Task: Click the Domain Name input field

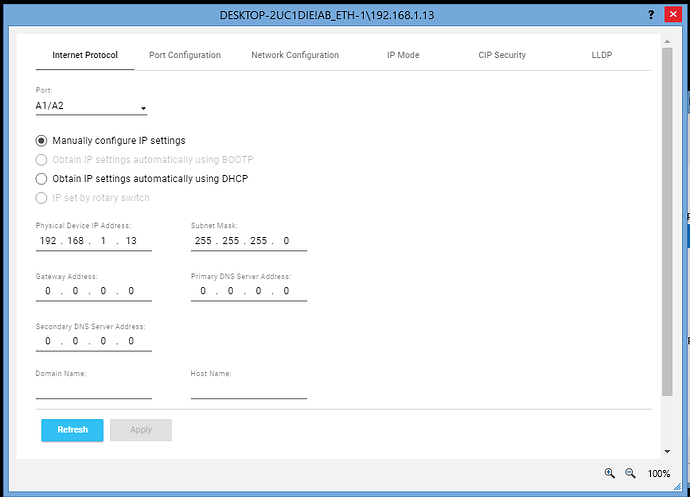Action: [x=94, y=390]
